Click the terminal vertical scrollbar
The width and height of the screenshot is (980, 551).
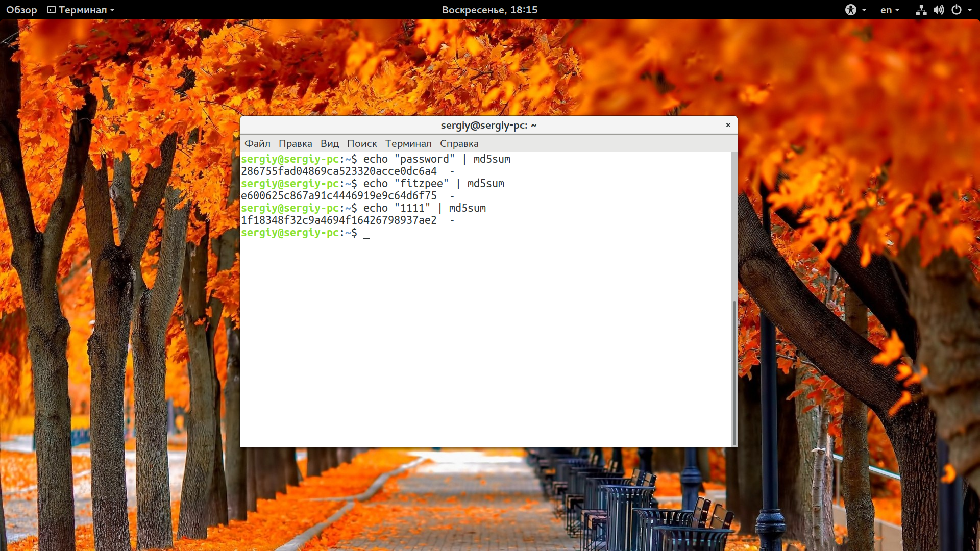pyautogui.click(x=734, y=372)
